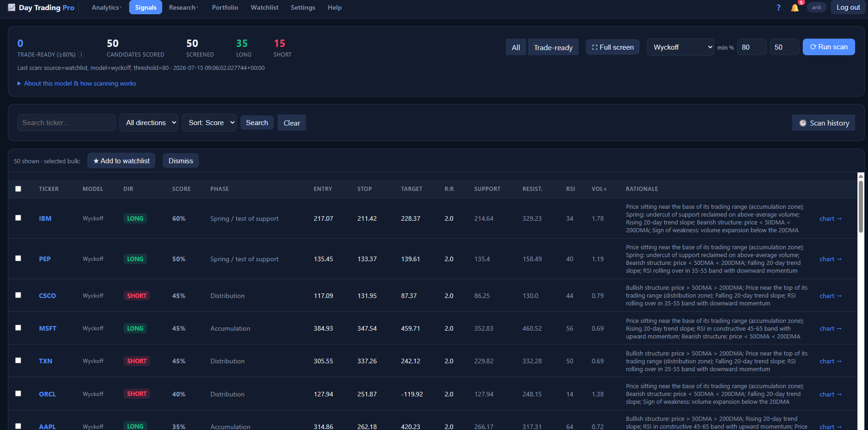Open the IBM ticker link
Image resolution: width=868 pixels, height=430 pixels.
pyautogui.click(x=45, y=218)
